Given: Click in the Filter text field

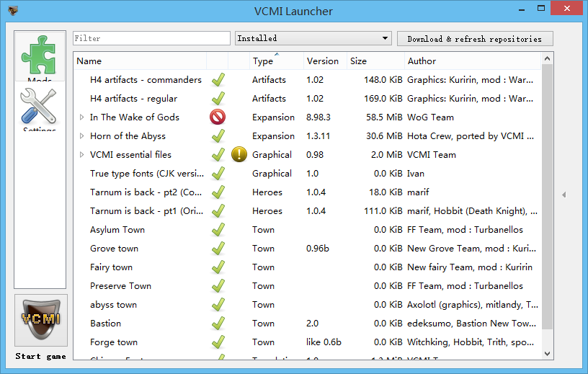Looking at the screenshot, I should (x=151, y=38).
